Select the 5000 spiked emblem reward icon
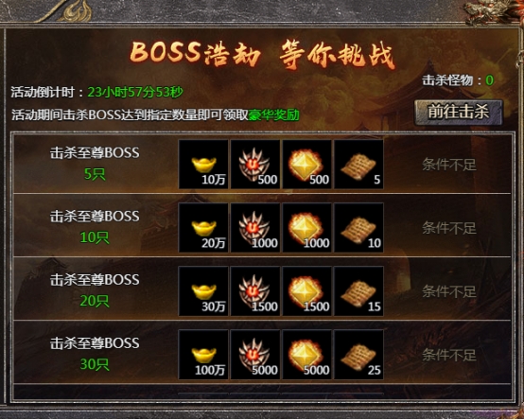This screenshot has width=524, height=420. (255, 355)
